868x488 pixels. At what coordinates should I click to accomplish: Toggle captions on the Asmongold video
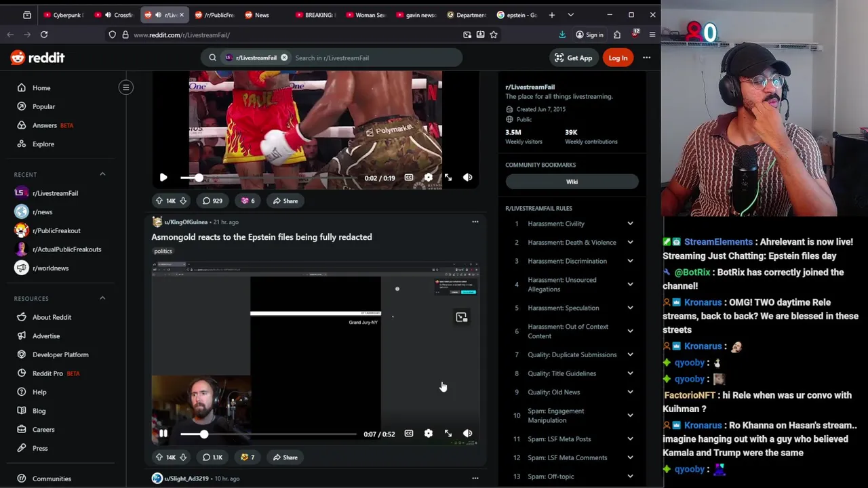pyautogui.click(x=409, y=434)
